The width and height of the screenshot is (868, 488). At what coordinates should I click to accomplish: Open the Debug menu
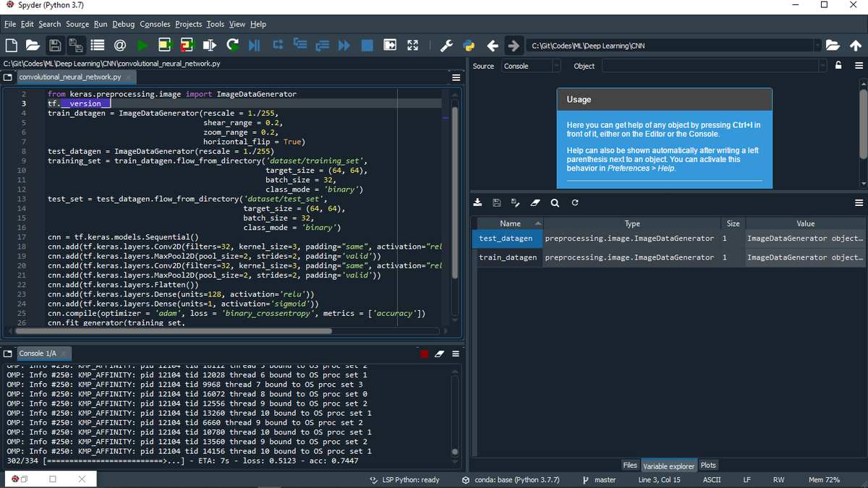pos(124,24)
